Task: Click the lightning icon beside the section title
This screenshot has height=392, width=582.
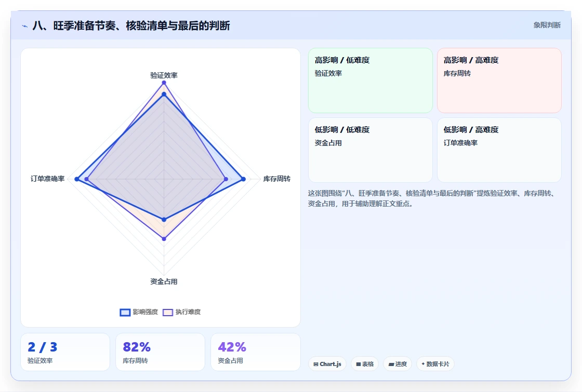Action: [25, 26]
